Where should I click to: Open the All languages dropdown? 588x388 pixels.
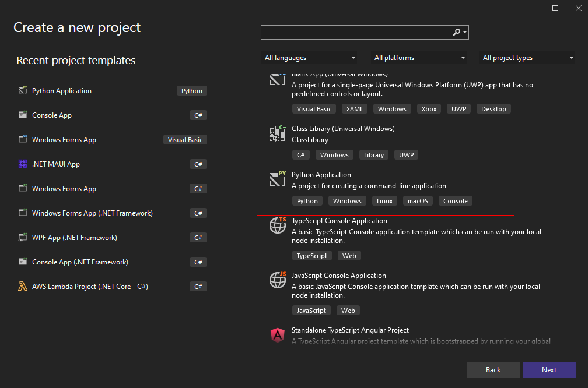coord(309,58)
